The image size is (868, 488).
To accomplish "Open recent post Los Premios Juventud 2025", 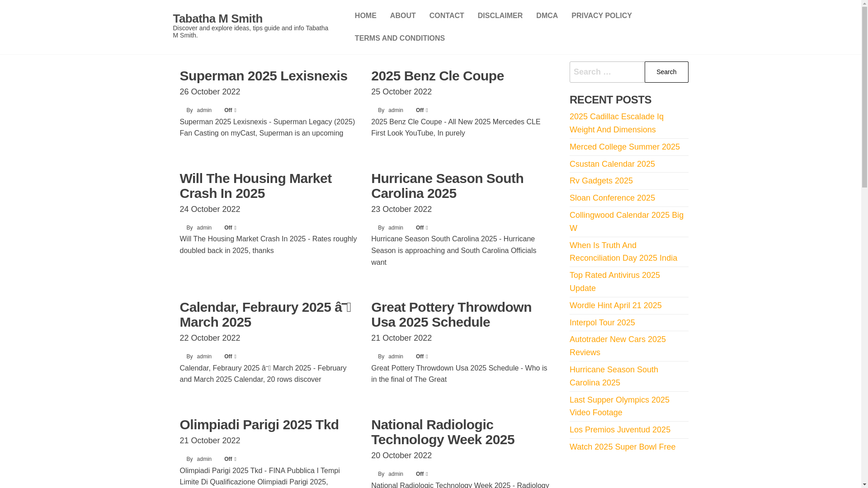I will (x=620, y=430).
